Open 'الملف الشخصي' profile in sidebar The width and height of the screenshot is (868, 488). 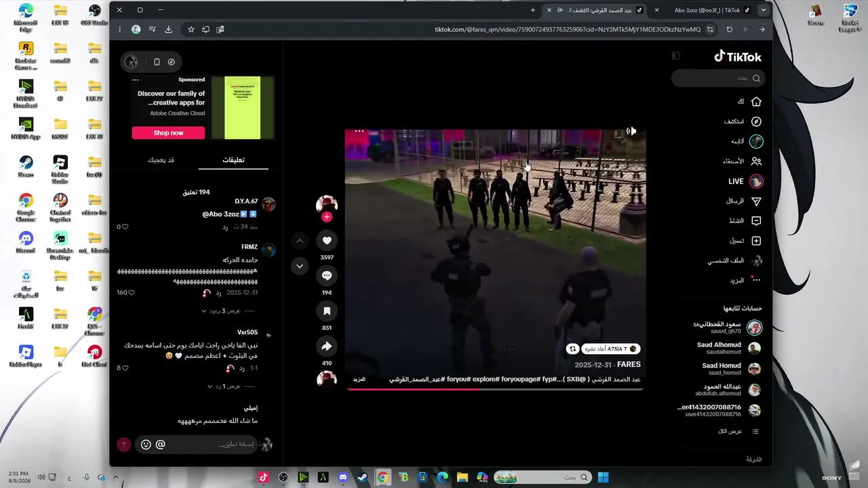(x=735, y=260)
